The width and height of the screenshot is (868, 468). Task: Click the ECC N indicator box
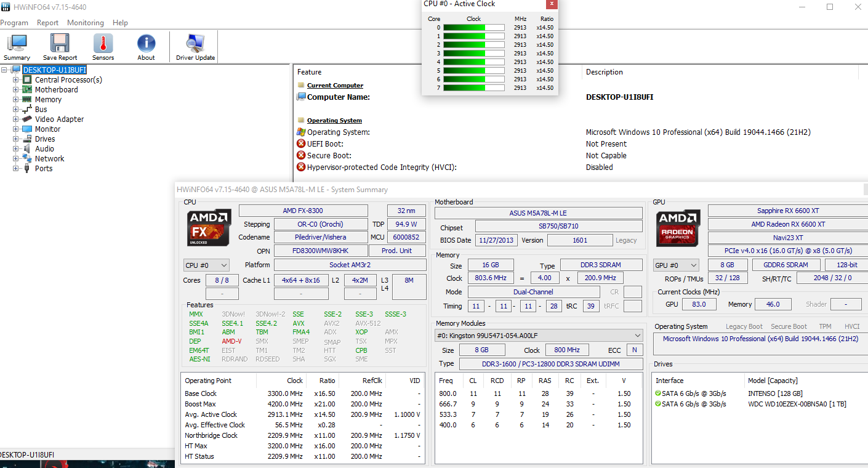coord(634,350)
